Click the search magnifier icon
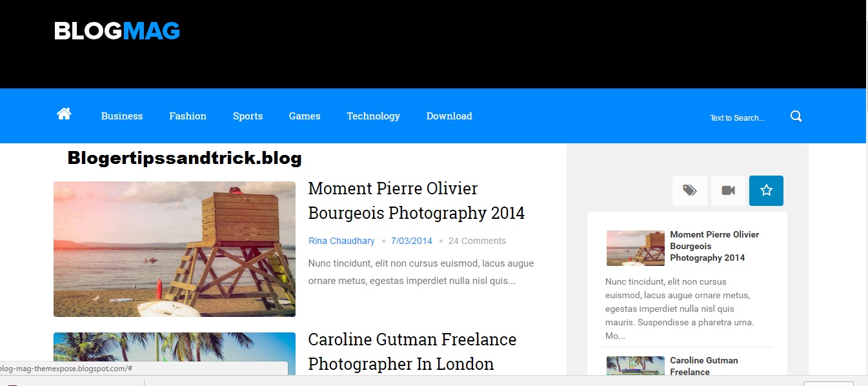This screenshot has width=868, height=386. click(x=796, y=116)
